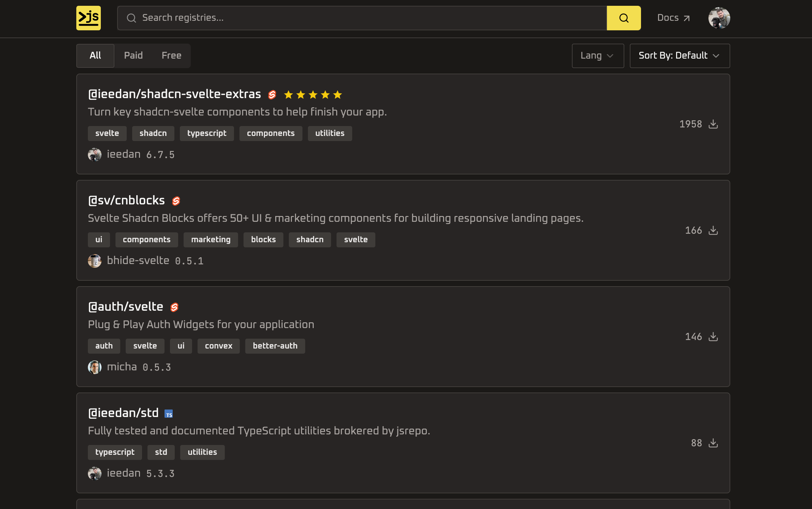The height and width of the screenshot is (509, 812).
Task: Click the Svelte icon next to @auth/svelte
Action: click(x=174, y=307)
